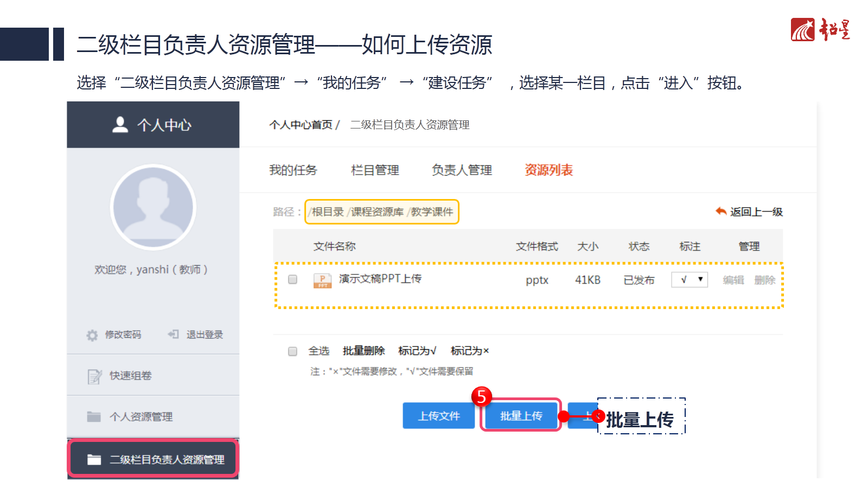This screenshot has height=488, width=868.
Task: Open the 负责人管理 tab
Action: tap(462, 170)
